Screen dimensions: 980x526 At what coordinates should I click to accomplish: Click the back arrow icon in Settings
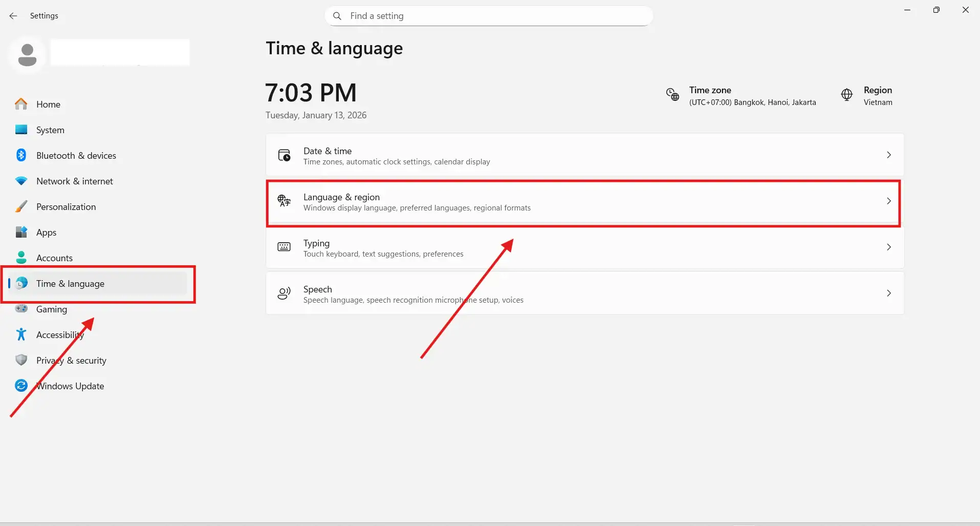click(x=13, y=16)
